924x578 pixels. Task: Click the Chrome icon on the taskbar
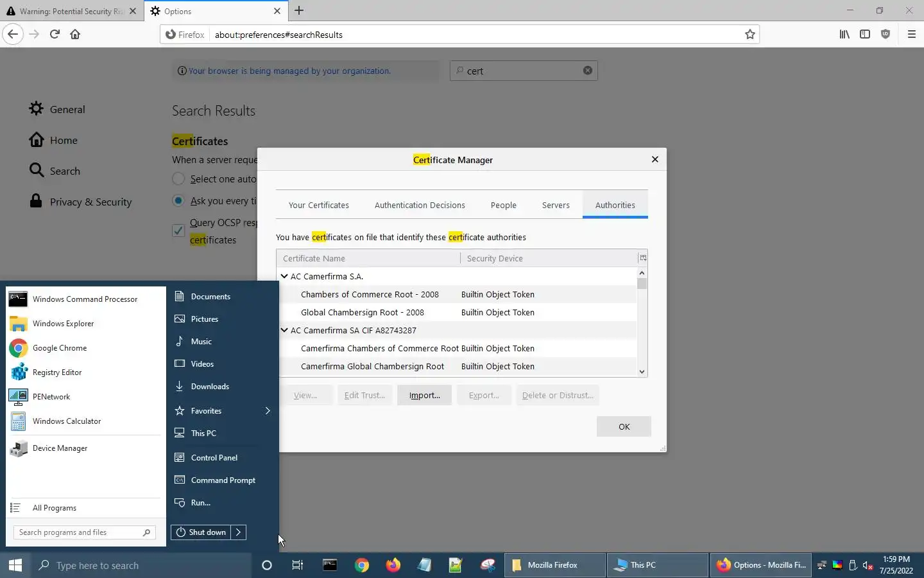(x=362, y=565)
